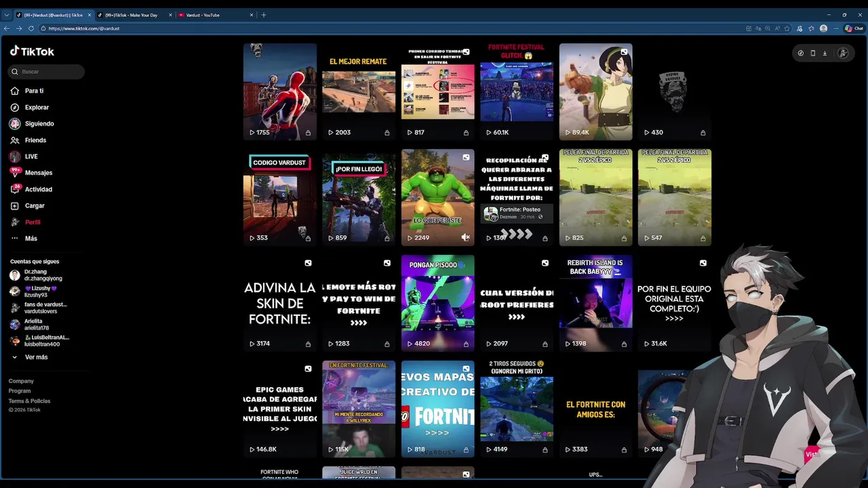Open the Para ti home feed
The image size is (868, 488).
click(x=27, y=91)
